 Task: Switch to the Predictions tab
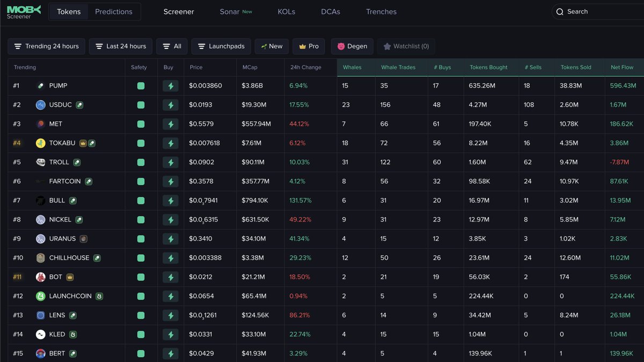click(114, 12)
